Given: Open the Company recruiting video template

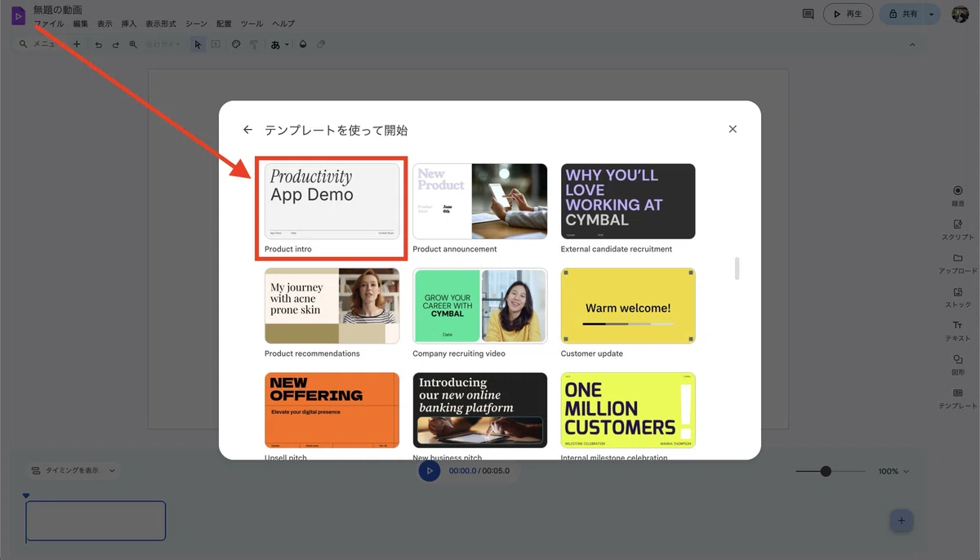Looking at the screenshot, I should 480,306.
